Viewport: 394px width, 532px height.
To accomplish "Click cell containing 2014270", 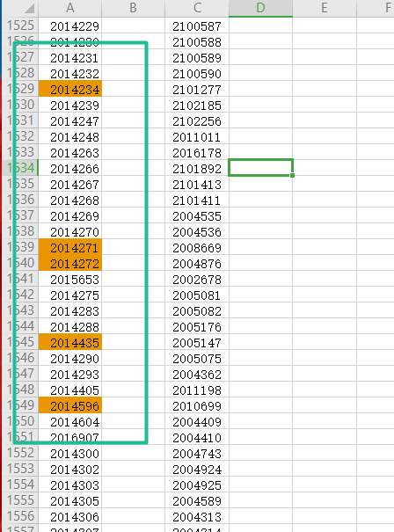I will click(x=69, y=231).
